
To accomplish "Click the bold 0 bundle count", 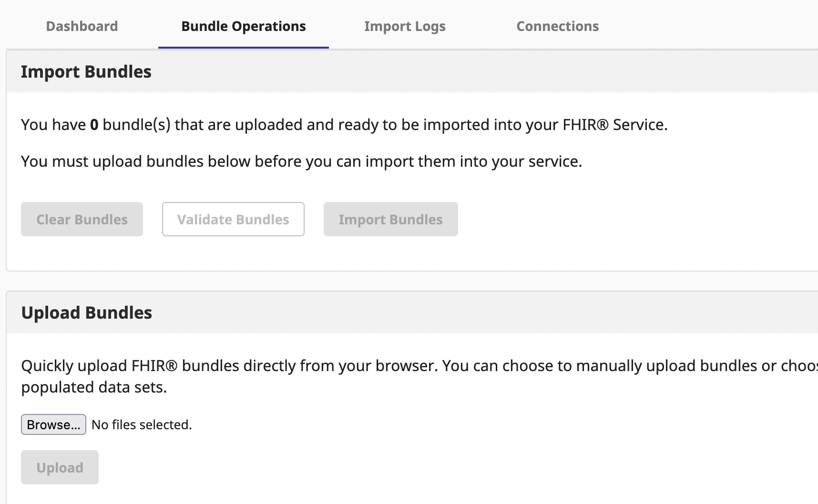I will pyautogui.click(x=94, y=125).
